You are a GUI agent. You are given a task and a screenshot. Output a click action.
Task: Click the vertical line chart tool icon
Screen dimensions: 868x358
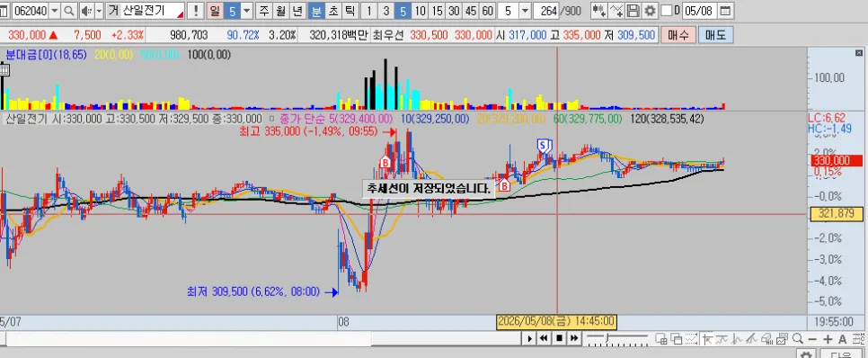(736, 339)
